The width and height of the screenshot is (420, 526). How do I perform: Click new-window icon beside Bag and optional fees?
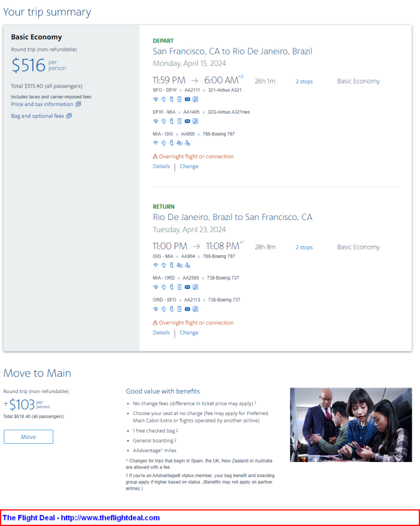pyautogui.click(x=69, y=116)
